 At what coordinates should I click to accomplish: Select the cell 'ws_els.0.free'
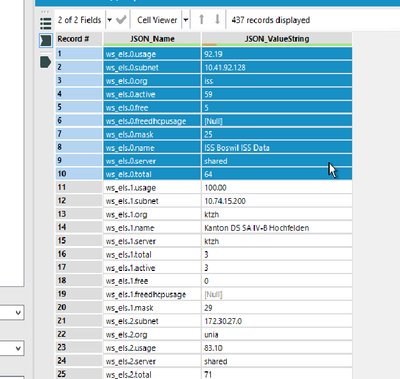coord(152,107)
